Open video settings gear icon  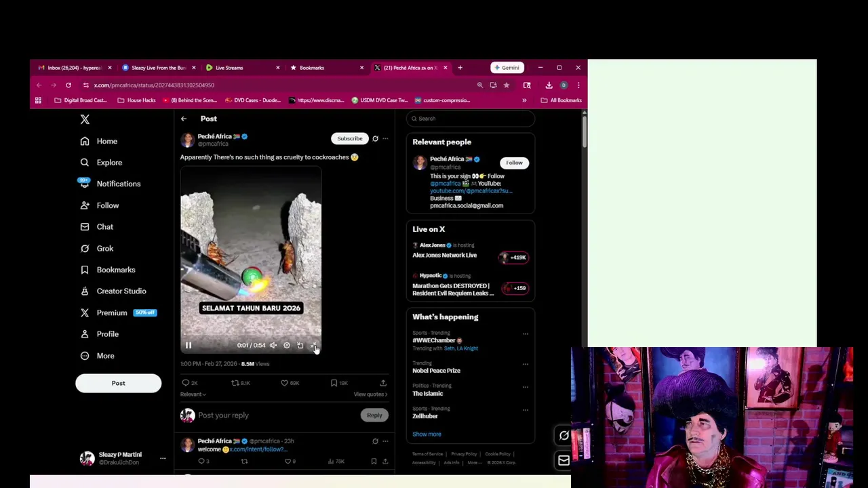[287, 346]
